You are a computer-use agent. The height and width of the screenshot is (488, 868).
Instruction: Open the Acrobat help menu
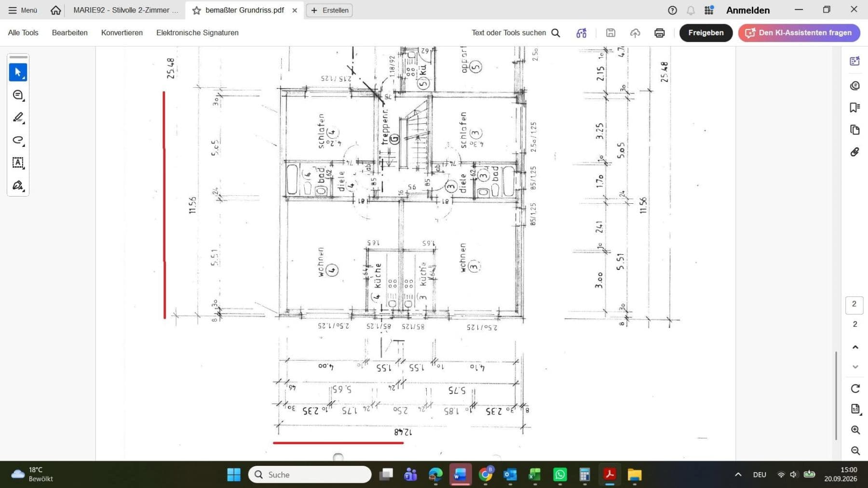tap(672, 10)
